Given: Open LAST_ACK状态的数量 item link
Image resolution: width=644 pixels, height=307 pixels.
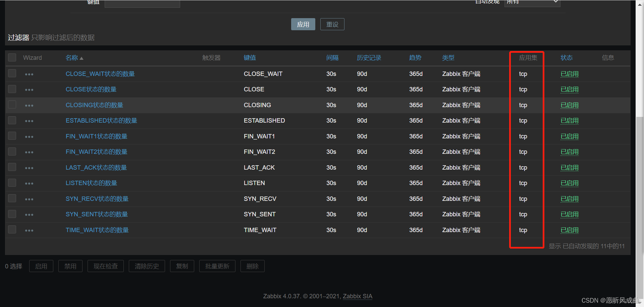Looking at the screenshot, I should tap(96, 168).
